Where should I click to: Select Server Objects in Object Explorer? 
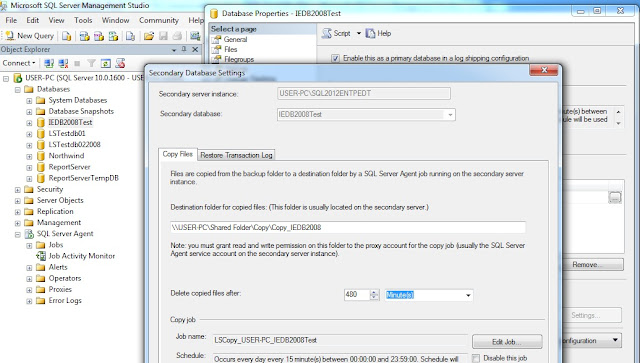pyautogui.click(x=60, y=200)
